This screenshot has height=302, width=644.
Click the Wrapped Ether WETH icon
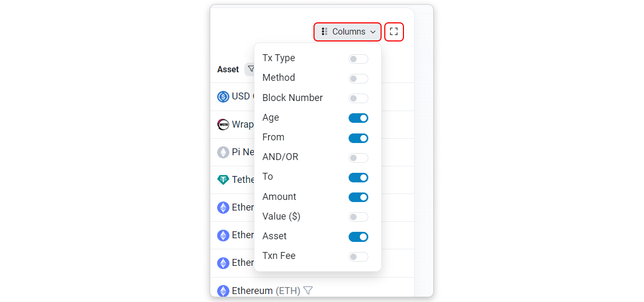pos(223,124)
